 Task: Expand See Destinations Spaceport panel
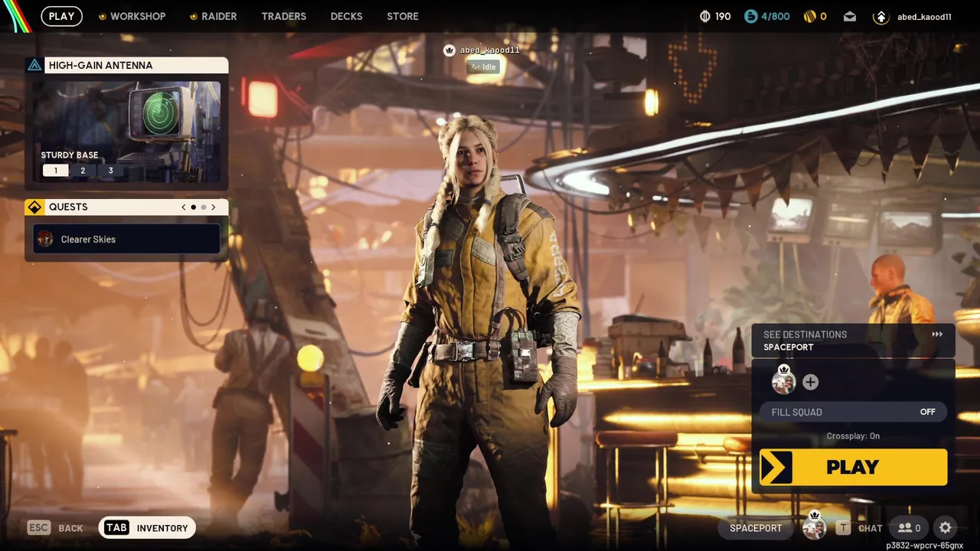click(853, 341)
